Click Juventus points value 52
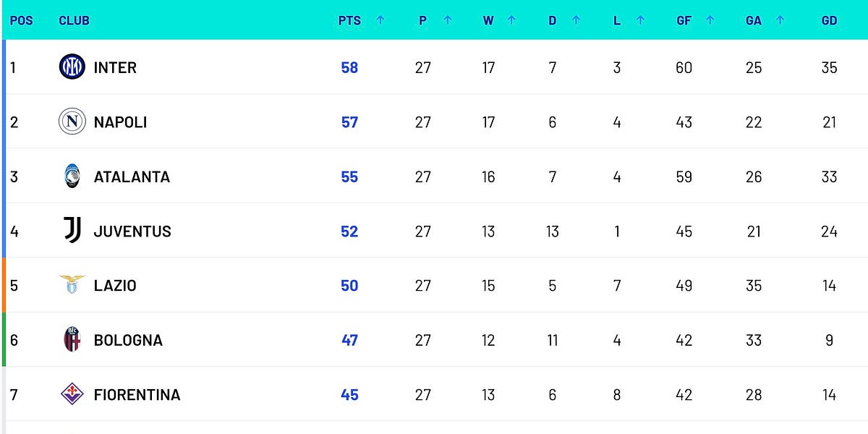868x434 pixels. tap(349, 231)
